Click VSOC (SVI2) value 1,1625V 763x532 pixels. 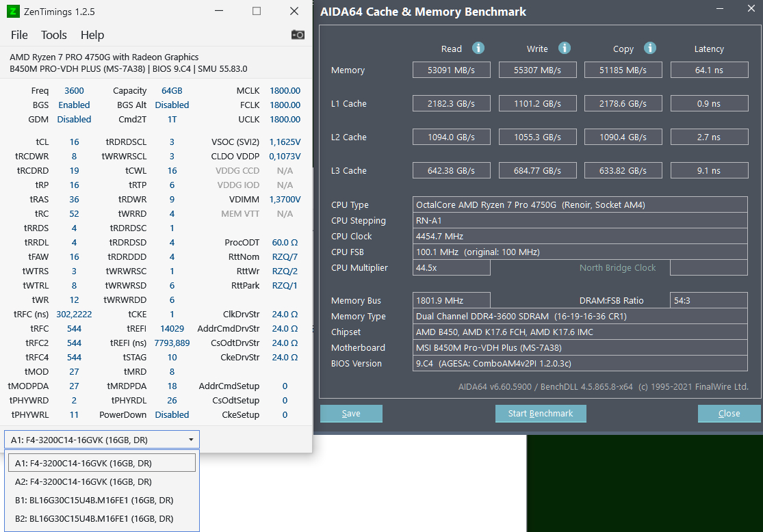coord(285,142)
